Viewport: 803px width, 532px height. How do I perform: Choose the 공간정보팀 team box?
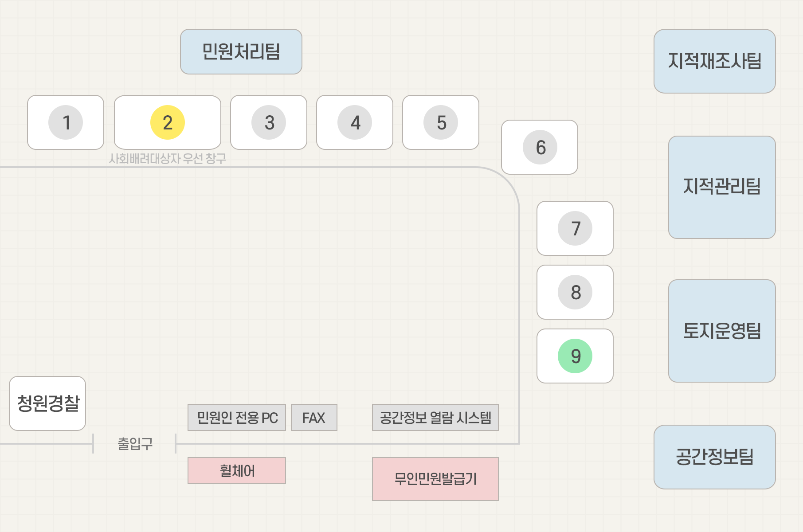[x=715, y=457]
